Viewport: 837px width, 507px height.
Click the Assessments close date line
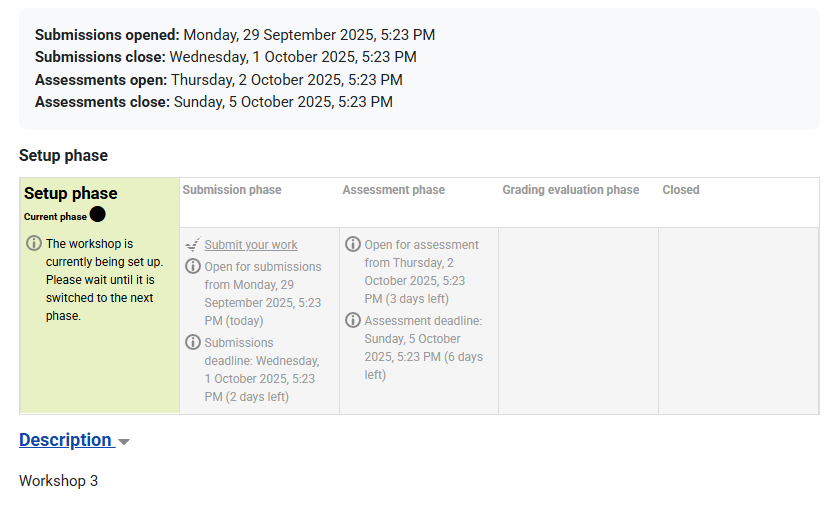point(214,101)
